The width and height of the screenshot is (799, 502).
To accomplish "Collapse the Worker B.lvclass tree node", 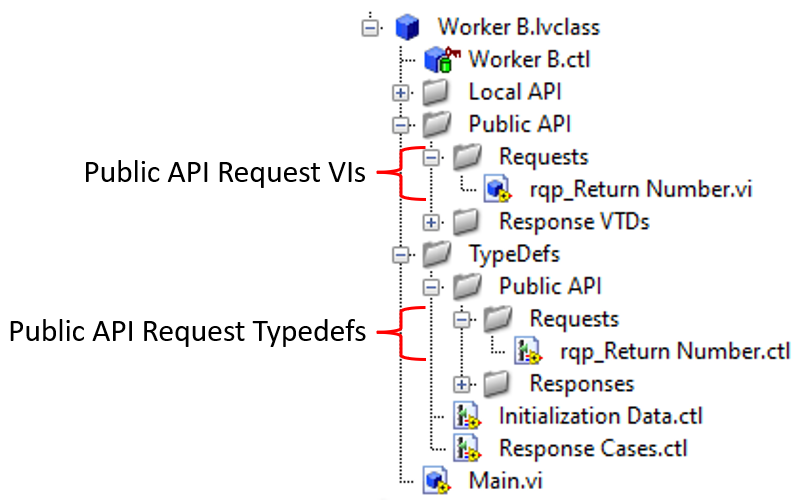I will click(x=371, y=27).
